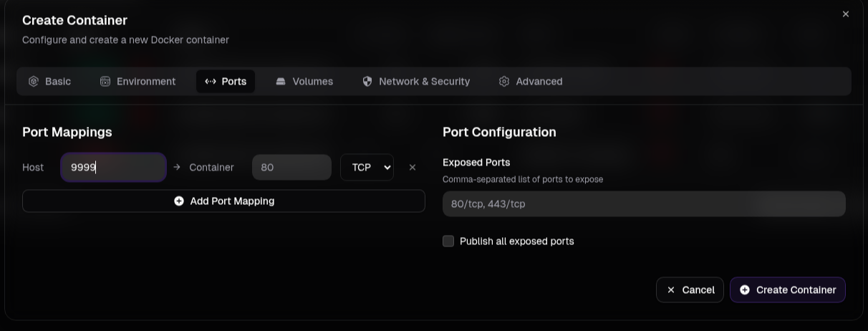Remove the port mapping row
Viewport: 868px width, 331px height.
[413, 168]
